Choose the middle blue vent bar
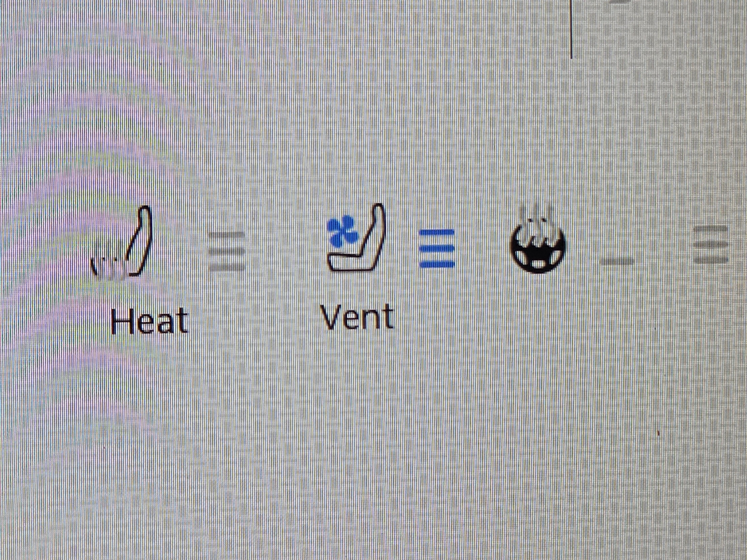Image resolution: width=747 pixels, height=560 pixels. coord(437,249)
